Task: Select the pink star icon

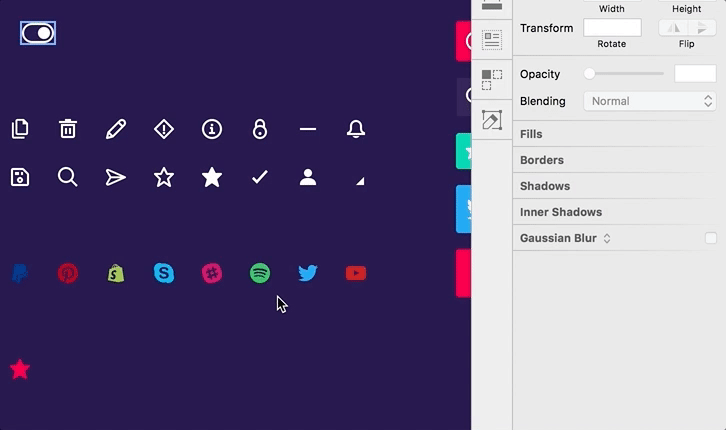Action: (20, 369)
